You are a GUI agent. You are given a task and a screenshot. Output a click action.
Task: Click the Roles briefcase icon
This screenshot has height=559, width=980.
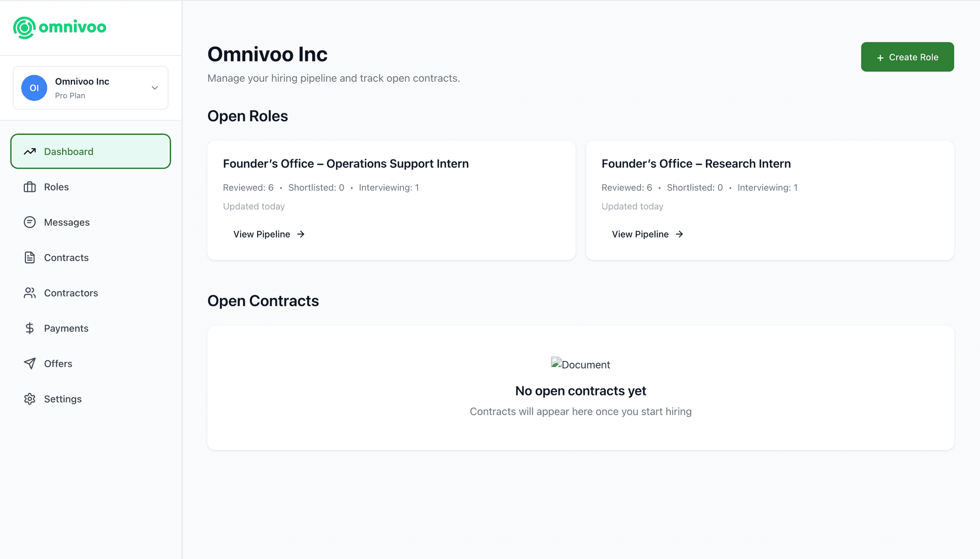(x=29, y=187)
